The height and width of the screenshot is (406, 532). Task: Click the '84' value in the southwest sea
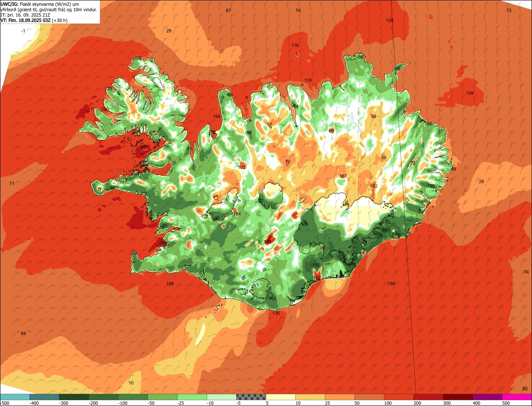(23, 334)
